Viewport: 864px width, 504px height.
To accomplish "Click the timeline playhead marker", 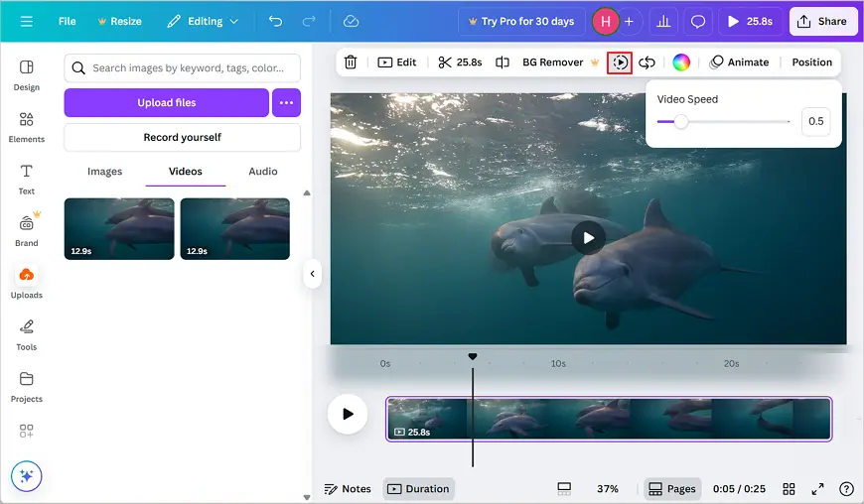I will pos(473,356).
